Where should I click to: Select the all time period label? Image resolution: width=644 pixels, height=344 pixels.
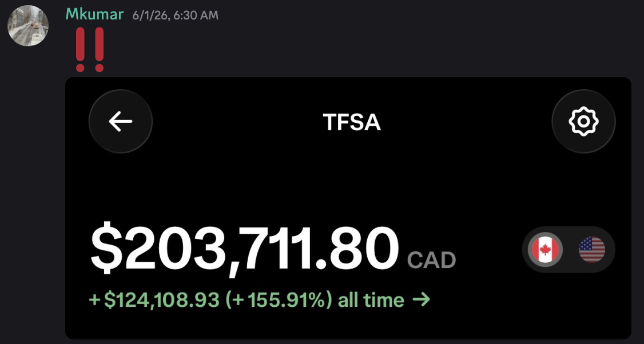point(371,300)
